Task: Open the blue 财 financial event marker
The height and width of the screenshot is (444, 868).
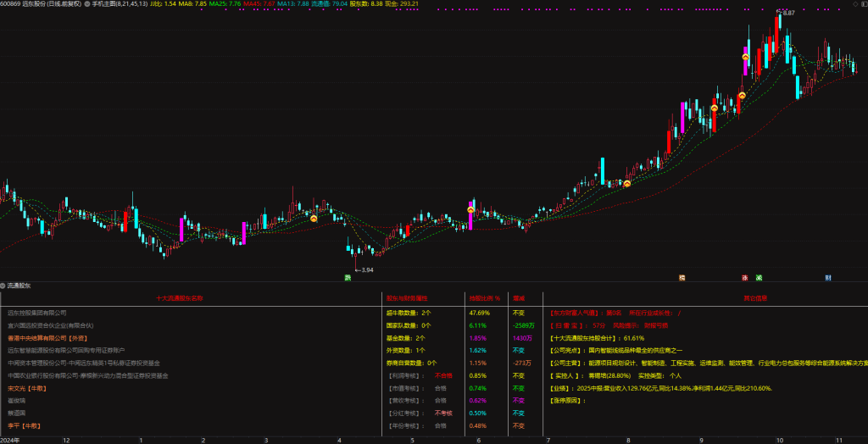Action: pos(827,277)
